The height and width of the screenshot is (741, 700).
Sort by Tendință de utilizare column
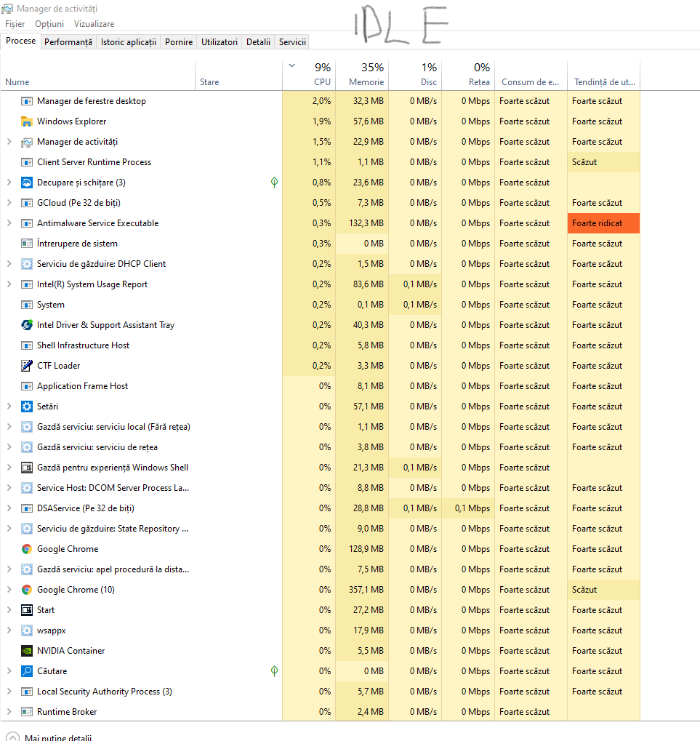[x=603, y=75]
